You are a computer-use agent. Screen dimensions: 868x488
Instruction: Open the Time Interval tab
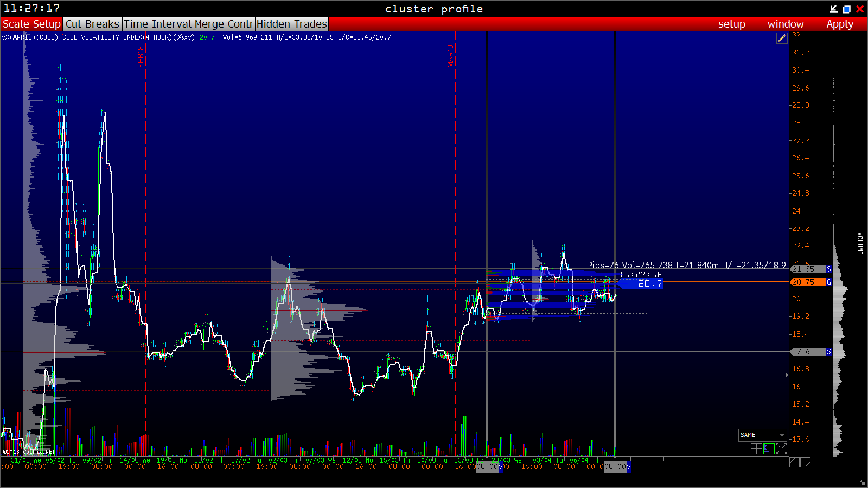pos(157,24)
